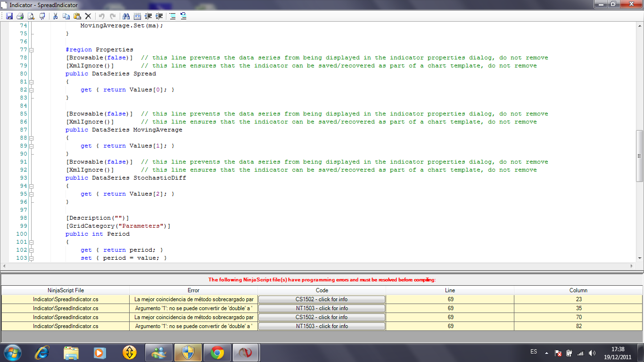
Task: Copy selection using the toolbar copy icon
Action: [x=66, y=16]
